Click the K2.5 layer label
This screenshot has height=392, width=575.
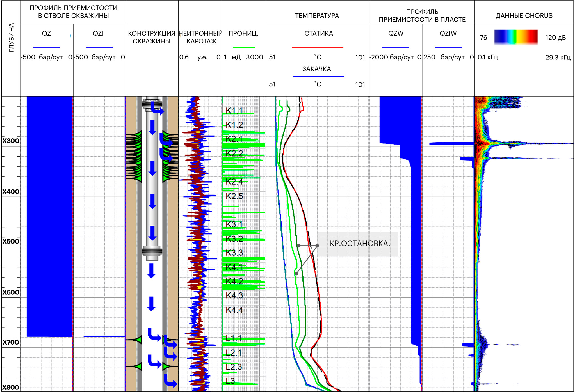pyautogui.click(x=234, y=196)
